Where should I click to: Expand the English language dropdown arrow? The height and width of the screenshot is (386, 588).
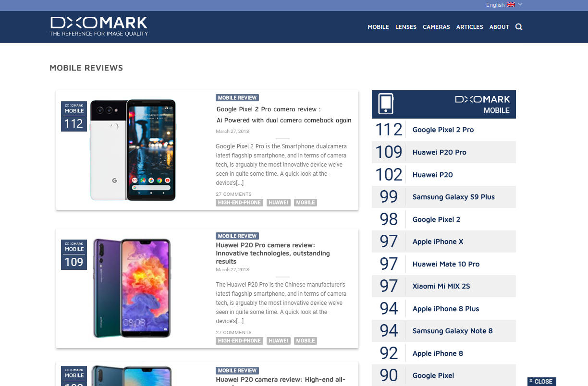520,4
